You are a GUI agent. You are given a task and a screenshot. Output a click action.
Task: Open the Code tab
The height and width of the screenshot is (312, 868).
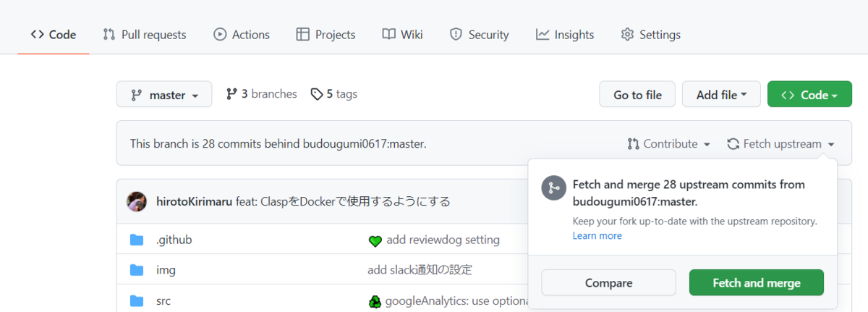tap(54, 35)
